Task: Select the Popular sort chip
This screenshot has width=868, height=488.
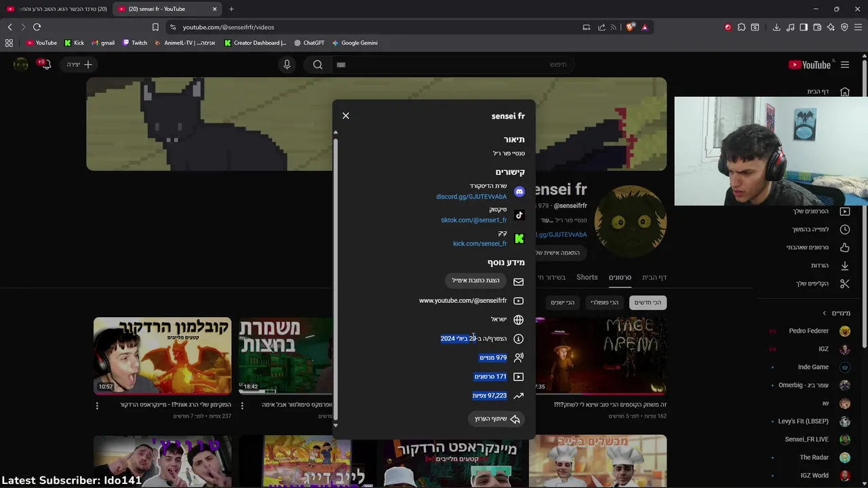Action: click(x=604, y=302)
